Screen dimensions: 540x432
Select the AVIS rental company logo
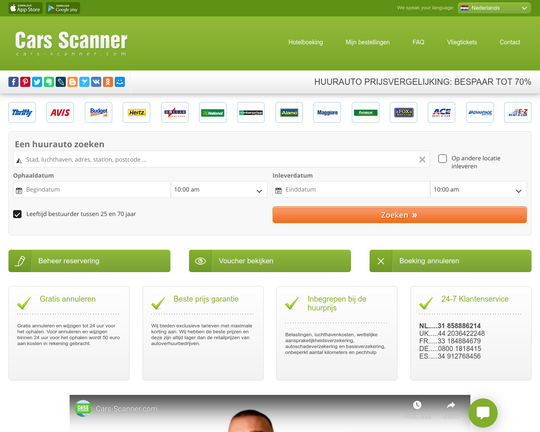coord(60,112)
